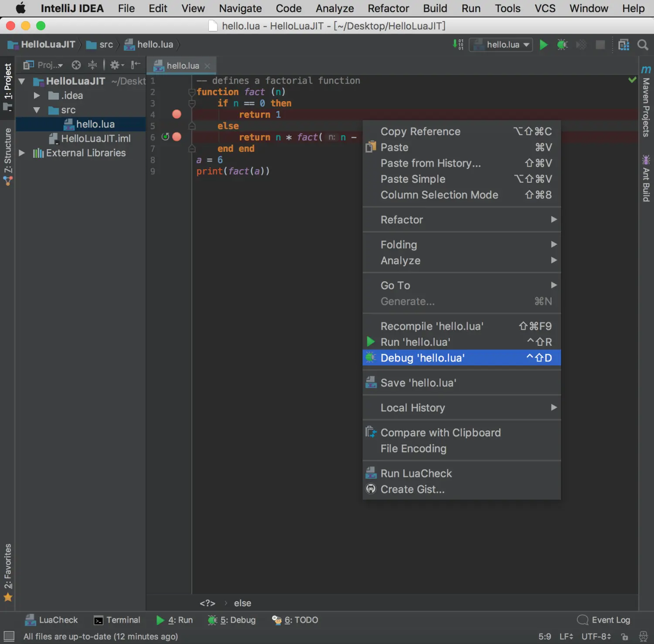Select Recompile 'hello.lua' in context menu

pyautogui.click(x=462, y=326)
